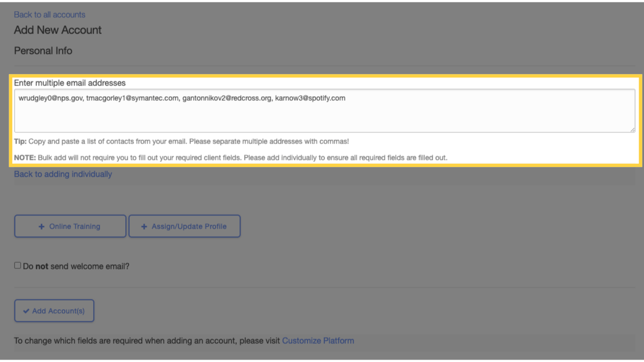Click the resize grip of the email textarea
Screen dimensions: 644x362
(633, 130)
